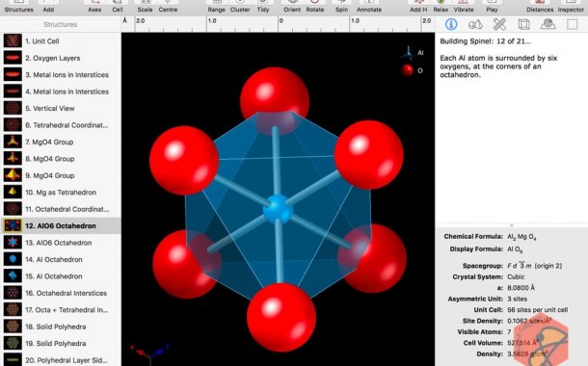Click the Add H toolbar item
Image resolution: width=588 pixels, height=366 pixels.
(418, 7)
